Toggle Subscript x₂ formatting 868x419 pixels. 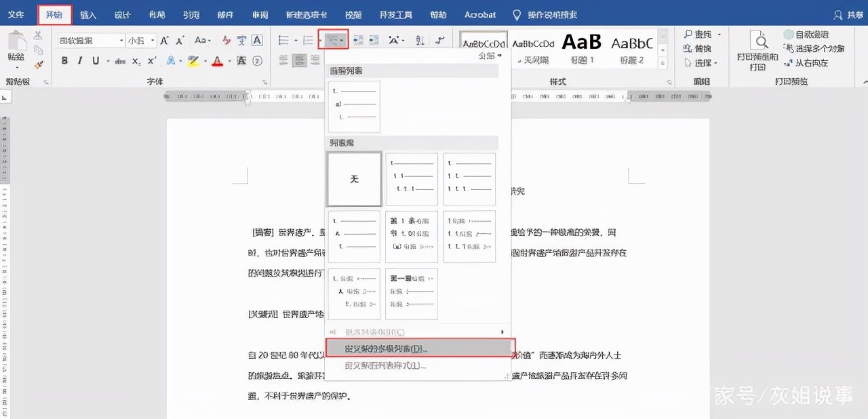(136, 61)
